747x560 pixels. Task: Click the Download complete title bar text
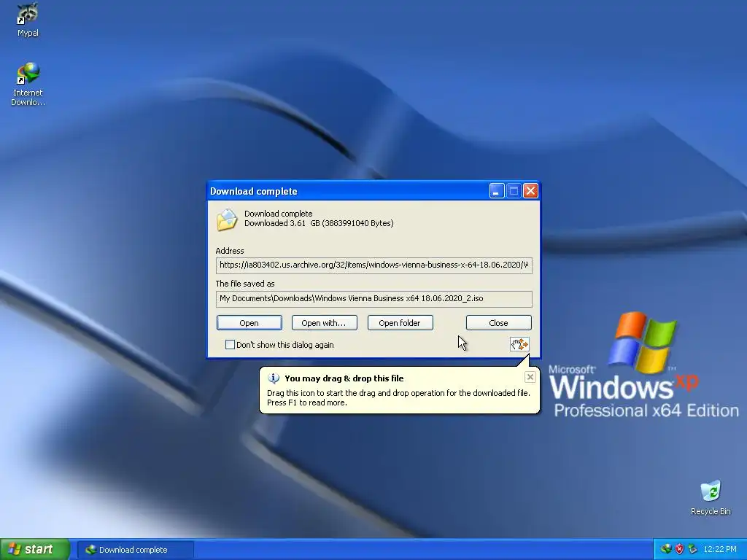[x=253, y=192]
